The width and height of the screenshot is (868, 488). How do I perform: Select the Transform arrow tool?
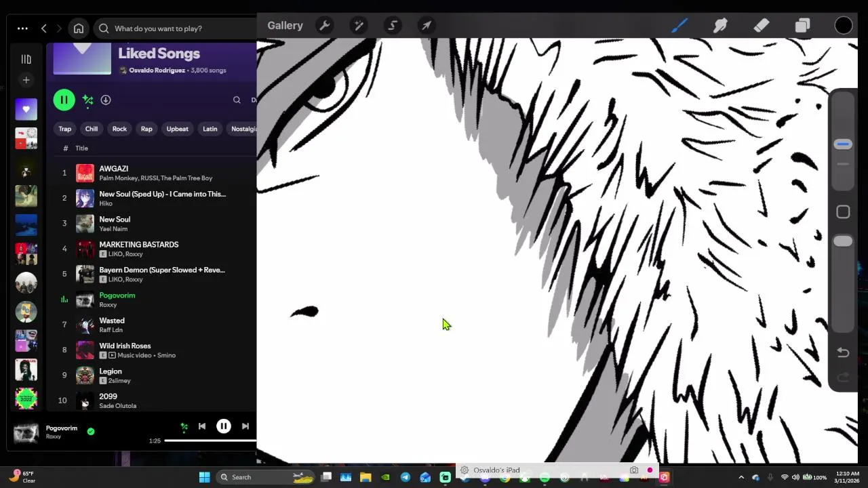click(427, 26)
